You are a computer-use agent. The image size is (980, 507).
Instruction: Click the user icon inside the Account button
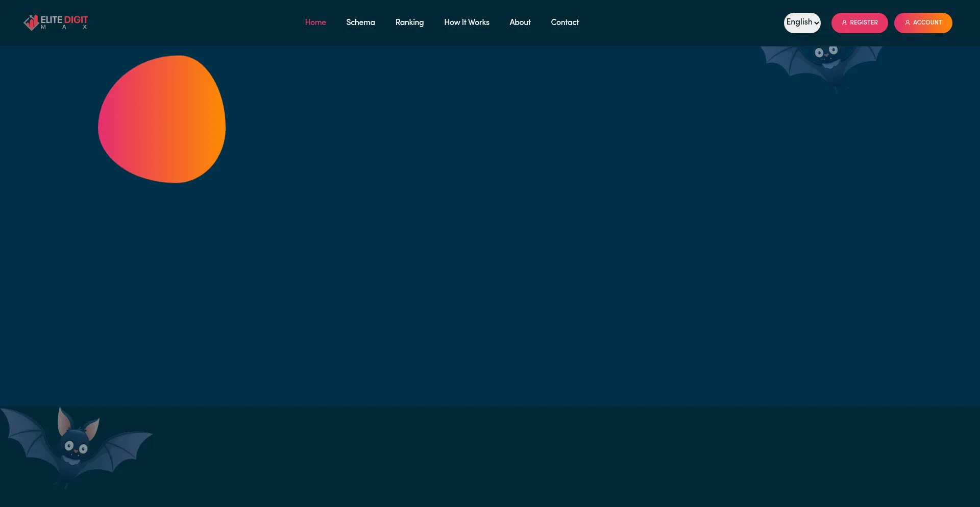coord(908,23)
